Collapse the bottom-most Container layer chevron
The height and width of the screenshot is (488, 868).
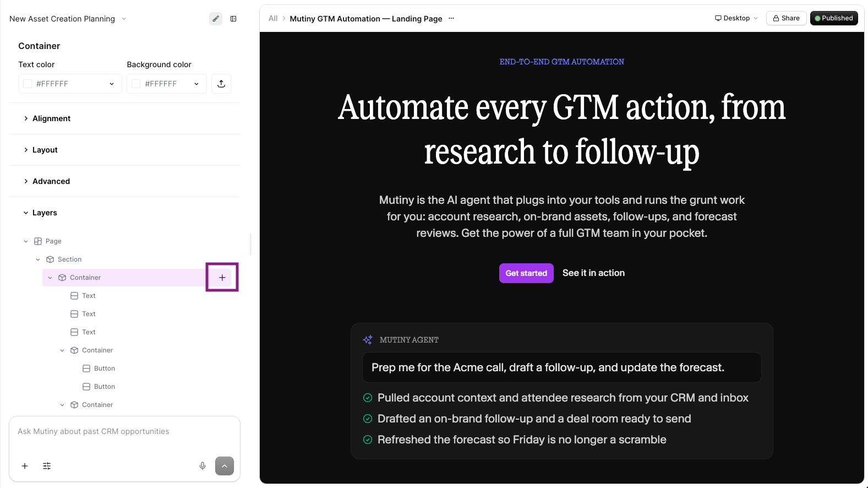[x=62, y=405]
